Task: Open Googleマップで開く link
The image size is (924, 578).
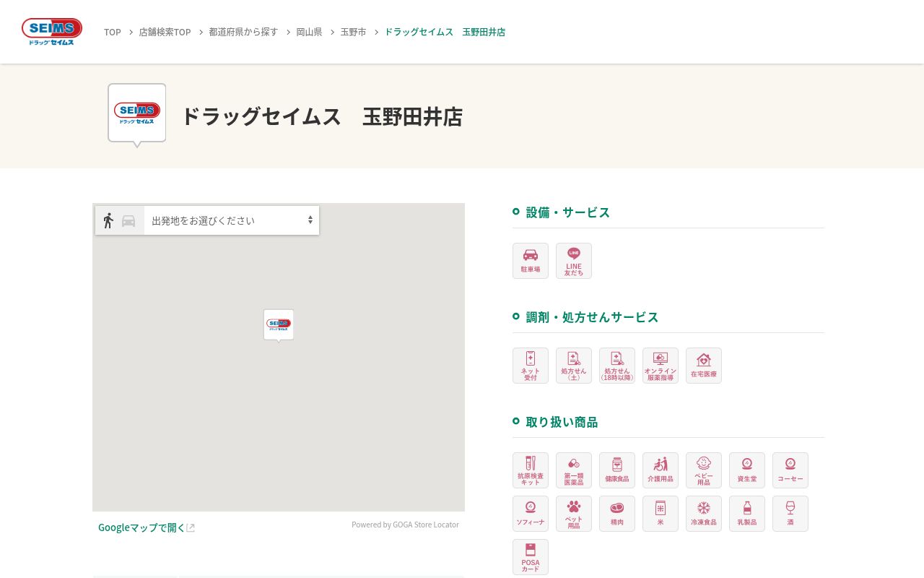Action: (x=147, y=527)
